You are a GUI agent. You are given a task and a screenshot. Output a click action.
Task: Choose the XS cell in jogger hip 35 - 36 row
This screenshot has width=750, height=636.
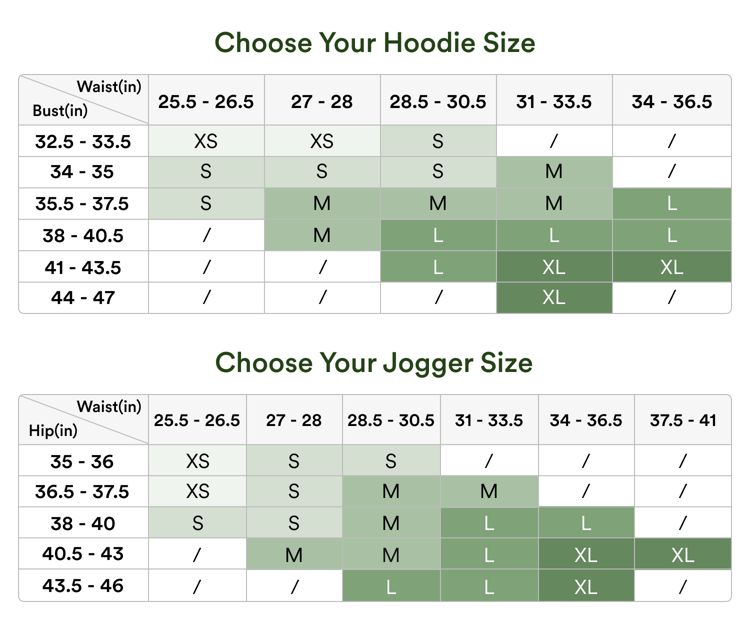198,462
